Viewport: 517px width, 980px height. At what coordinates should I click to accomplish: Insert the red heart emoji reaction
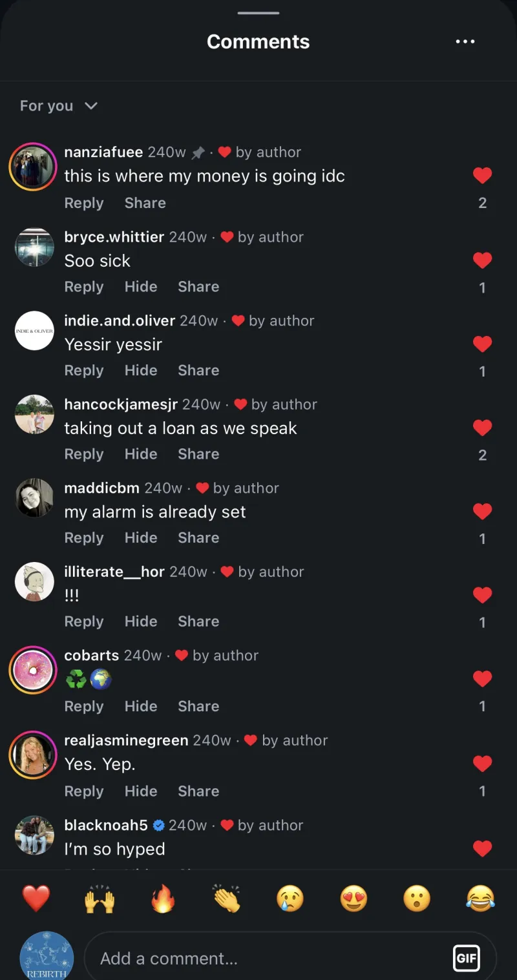36,899
